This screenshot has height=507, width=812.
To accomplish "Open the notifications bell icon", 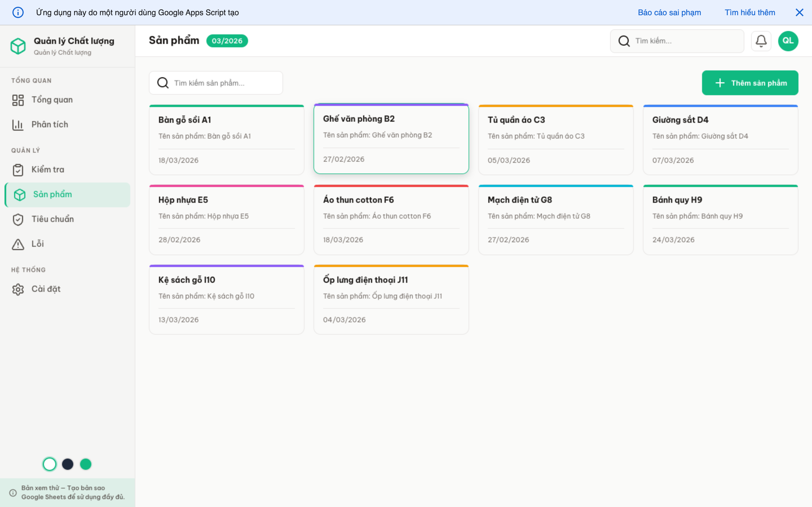I will (x=761, y=41).
